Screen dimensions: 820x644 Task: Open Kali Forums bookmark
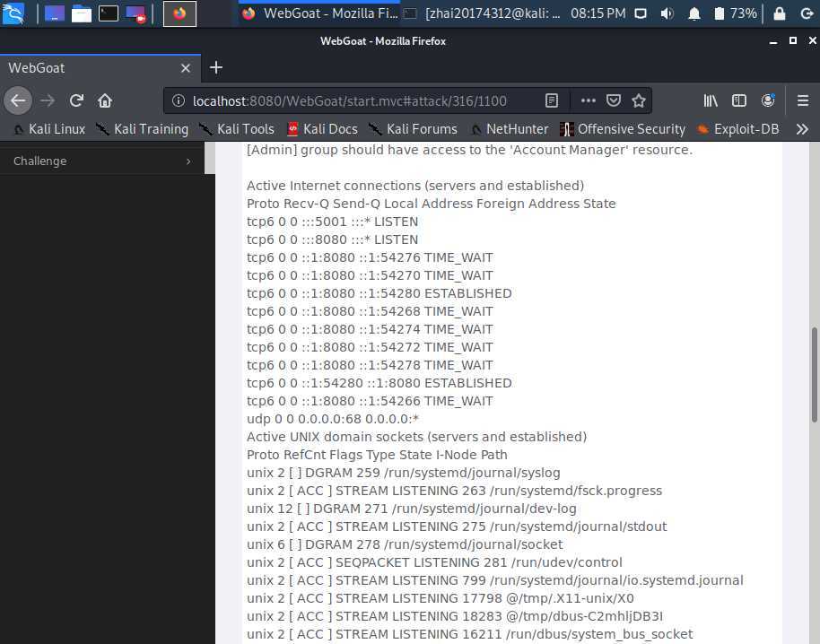point(413,129)
